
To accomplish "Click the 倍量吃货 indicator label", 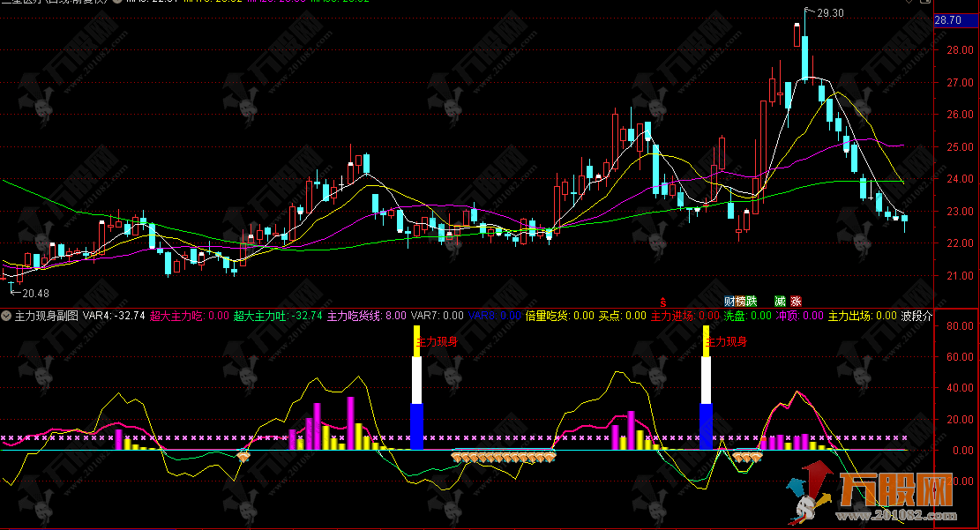I will point(547,315).
